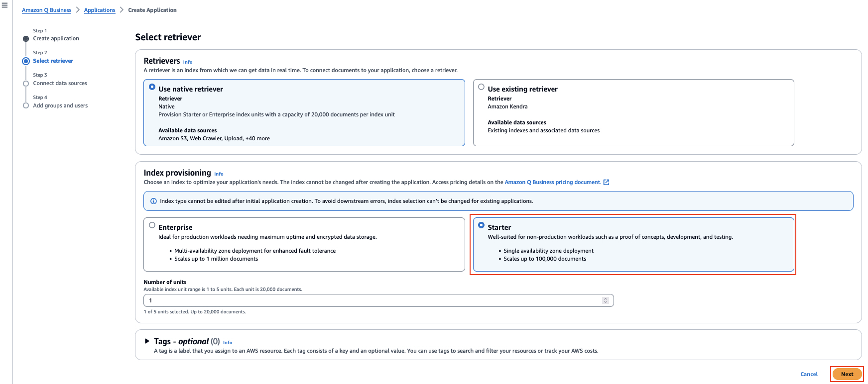This screenshot has height=384, width=868.
Task: Click the Info link next to Index provisioning
Action: (x=219, y=174)
